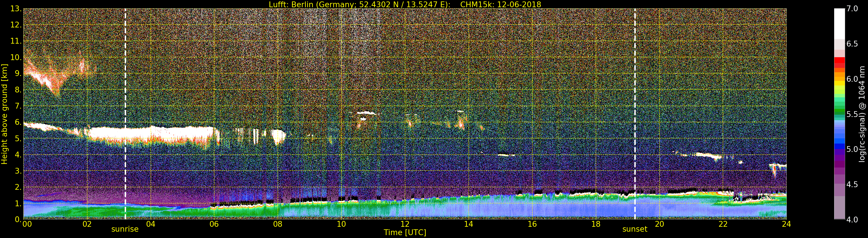Click the colorbar '5.5' value label

pos(852,114)
